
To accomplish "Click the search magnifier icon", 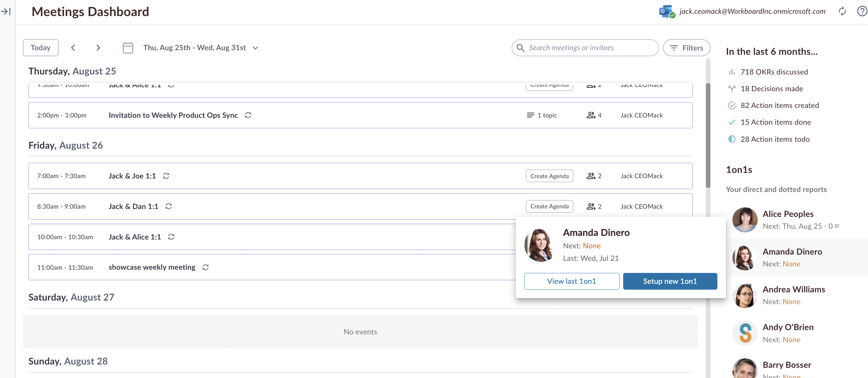I will (x=520, y=48).
